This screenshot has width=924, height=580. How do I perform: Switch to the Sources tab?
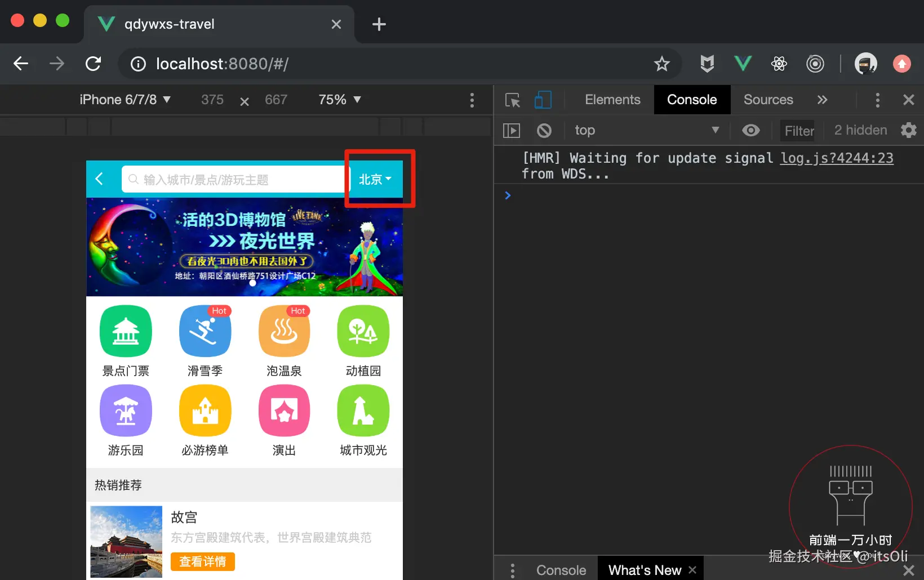pos(768,100)
